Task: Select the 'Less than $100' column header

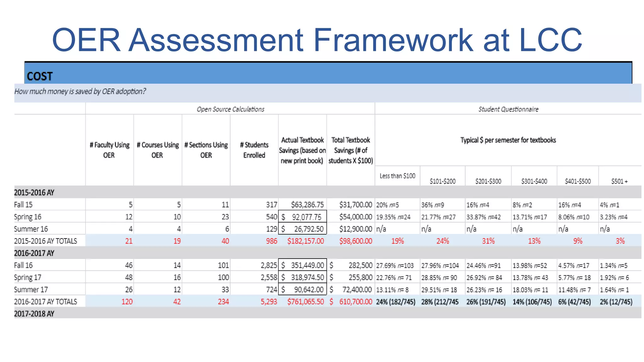Action: click(397, 176)
